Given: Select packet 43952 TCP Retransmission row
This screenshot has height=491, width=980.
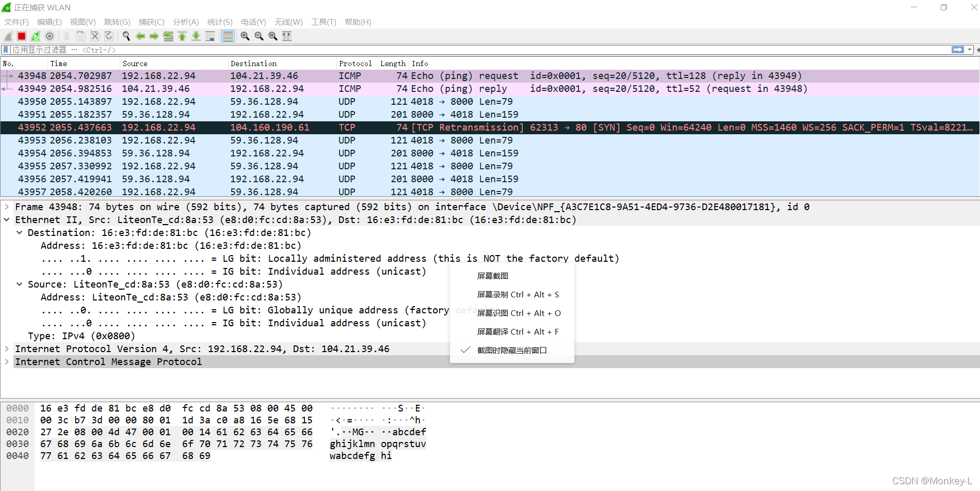Looking at the screenshot, I should pos(490,128).
